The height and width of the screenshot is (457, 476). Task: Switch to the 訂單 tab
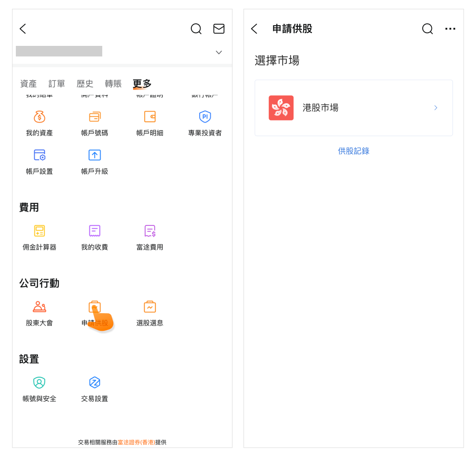(57, 84)
